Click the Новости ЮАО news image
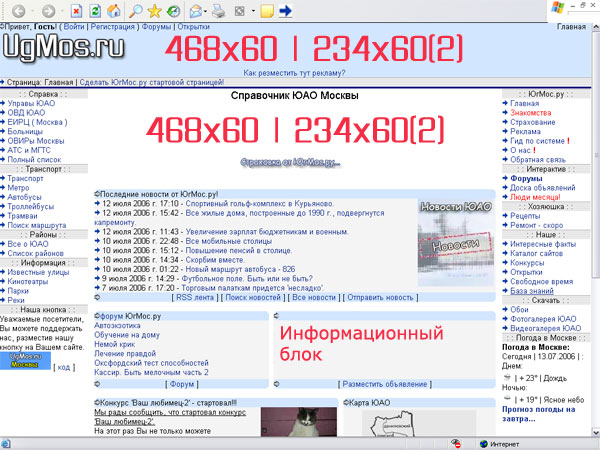The width and height of the screenshot is (600, 450). pyautogui.click(x=456, y=243)
